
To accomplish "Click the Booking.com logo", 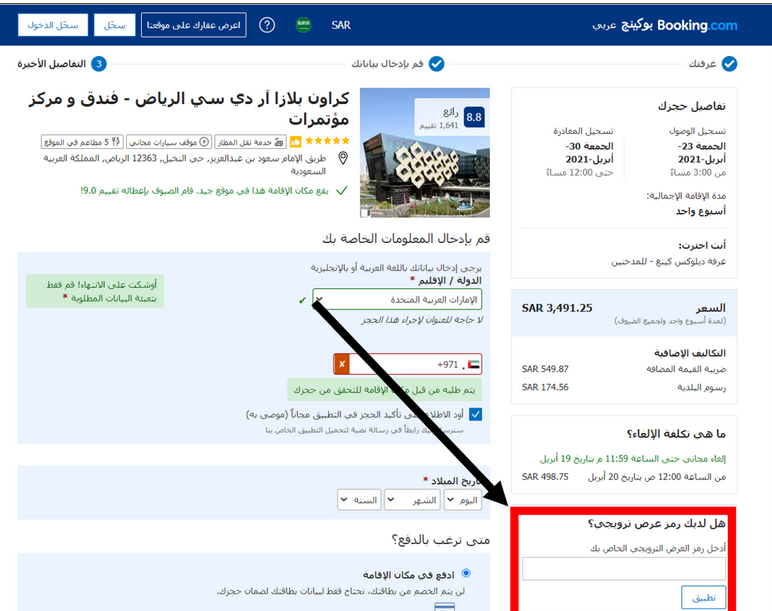I will pyautogui.click(x=697, y=25).
